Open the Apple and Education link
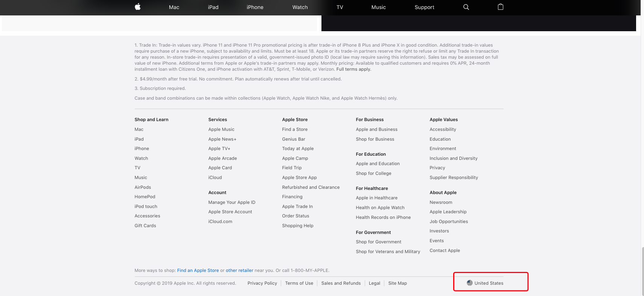 pos(378,164)
